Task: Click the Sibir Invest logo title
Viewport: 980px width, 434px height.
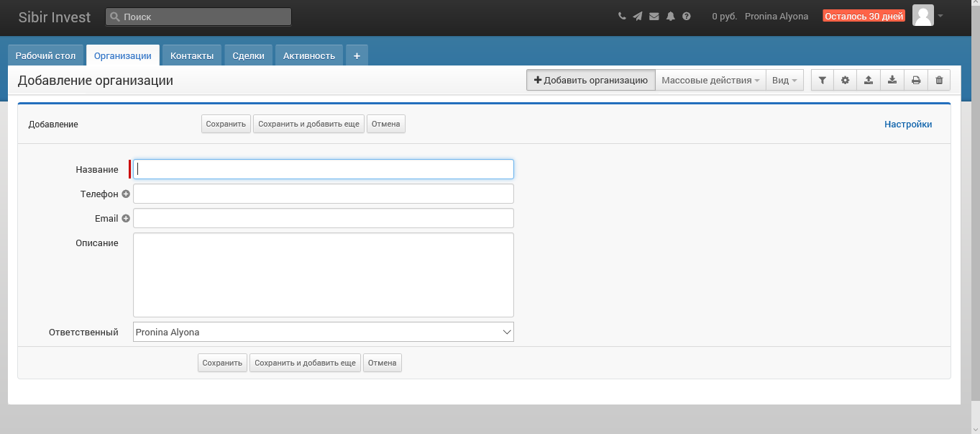Action: 55,17
